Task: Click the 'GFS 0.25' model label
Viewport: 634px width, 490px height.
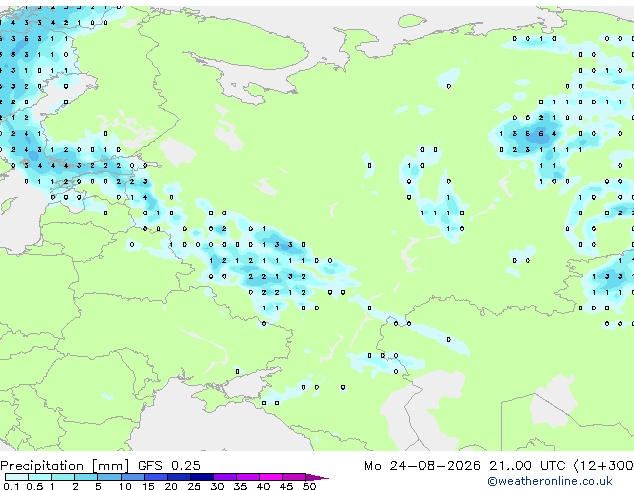Action: (x=169, y=466)
